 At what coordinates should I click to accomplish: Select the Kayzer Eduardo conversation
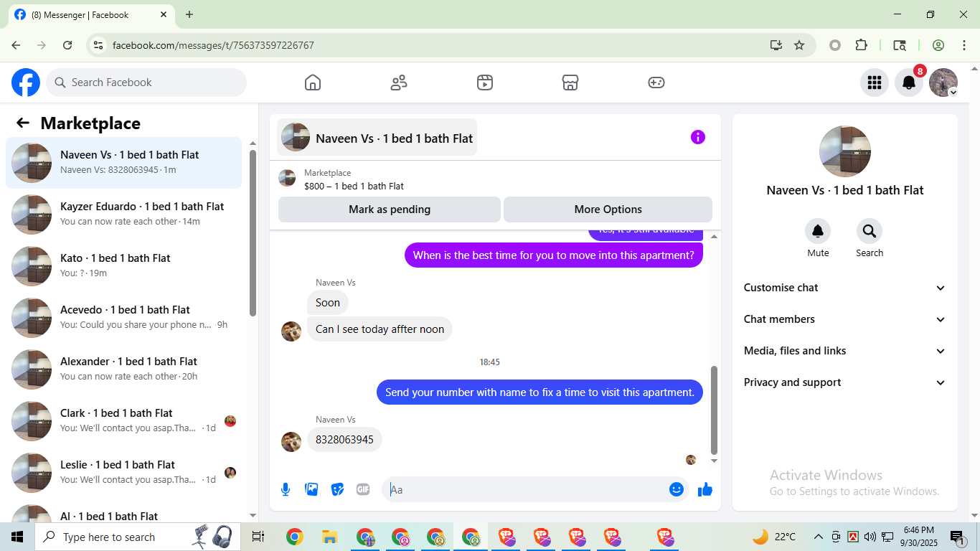point(124,215)
